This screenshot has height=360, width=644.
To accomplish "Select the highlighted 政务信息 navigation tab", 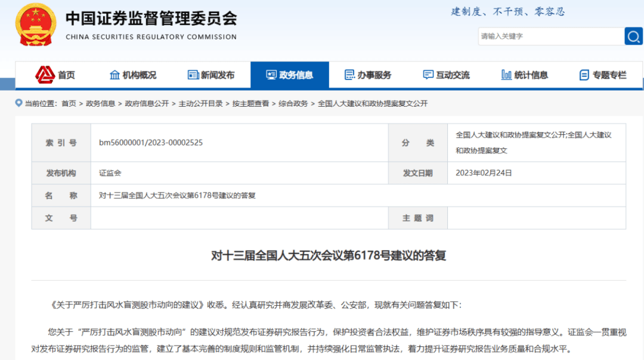I will 290,75.
